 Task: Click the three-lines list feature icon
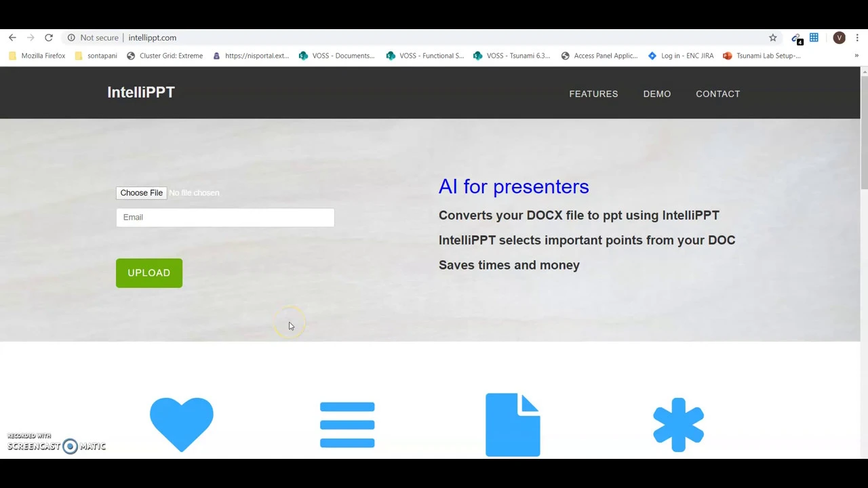coord(347,425)
